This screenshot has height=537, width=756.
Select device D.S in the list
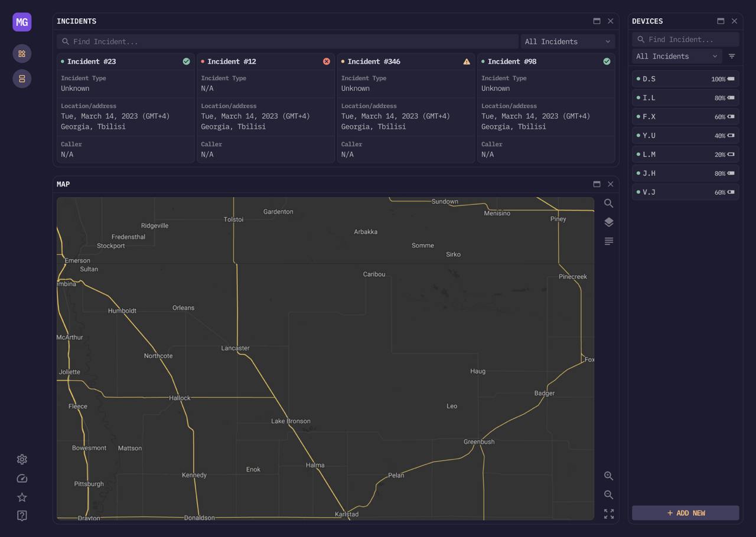(685, 79)
